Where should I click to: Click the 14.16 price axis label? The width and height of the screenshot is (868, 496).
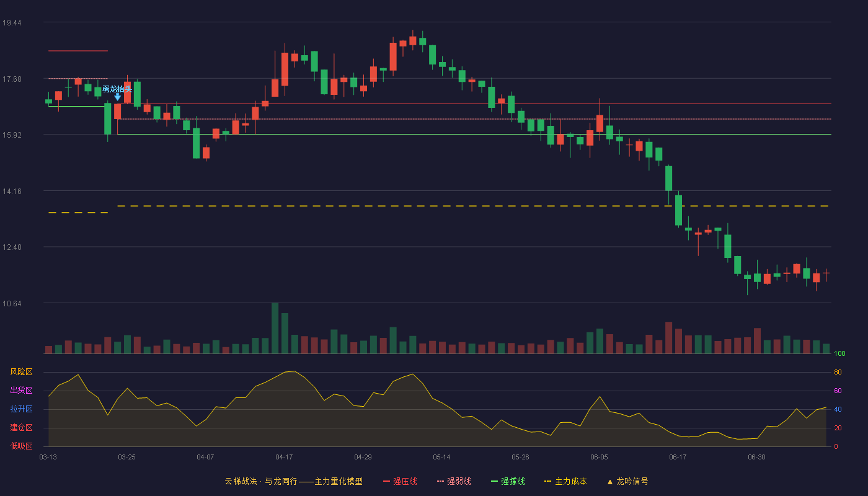[12, 191]
